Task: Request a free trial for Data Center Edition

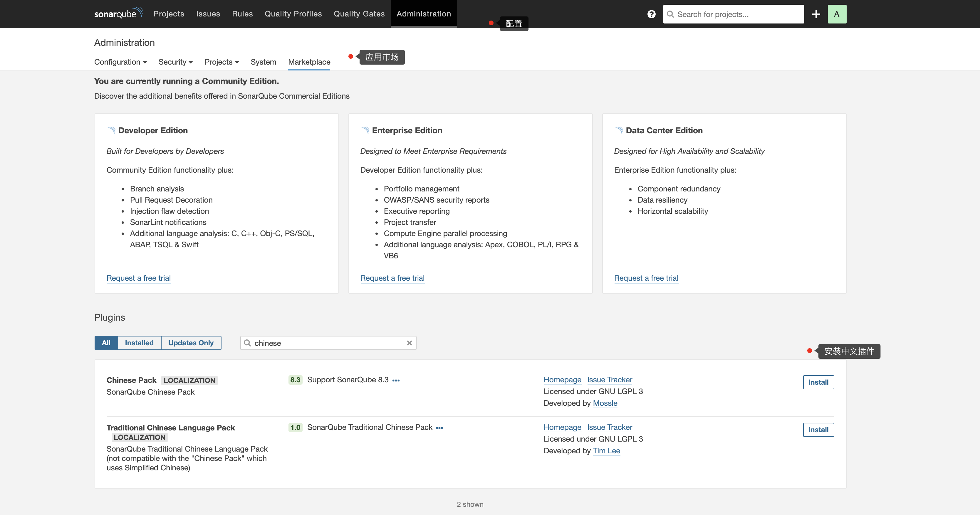Action: (x=646, y=278)
